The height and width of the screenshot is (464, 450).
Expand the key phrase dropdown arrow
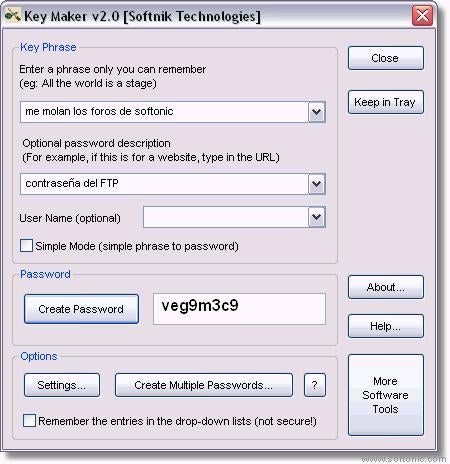(x=317, y=112)
